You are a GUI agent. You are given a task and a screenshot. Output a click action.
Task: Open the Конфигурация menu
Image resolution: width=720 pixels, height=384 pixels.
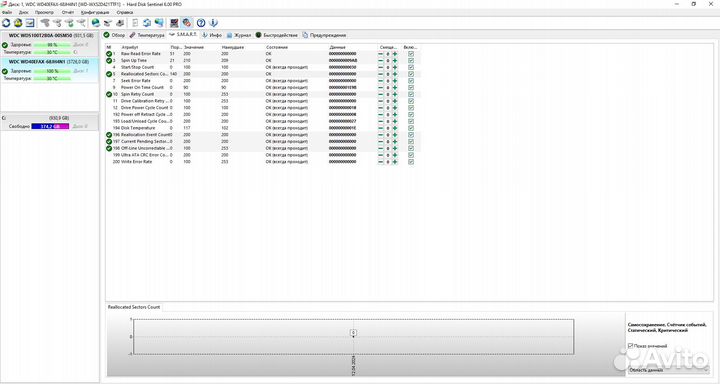click(95, 12)
